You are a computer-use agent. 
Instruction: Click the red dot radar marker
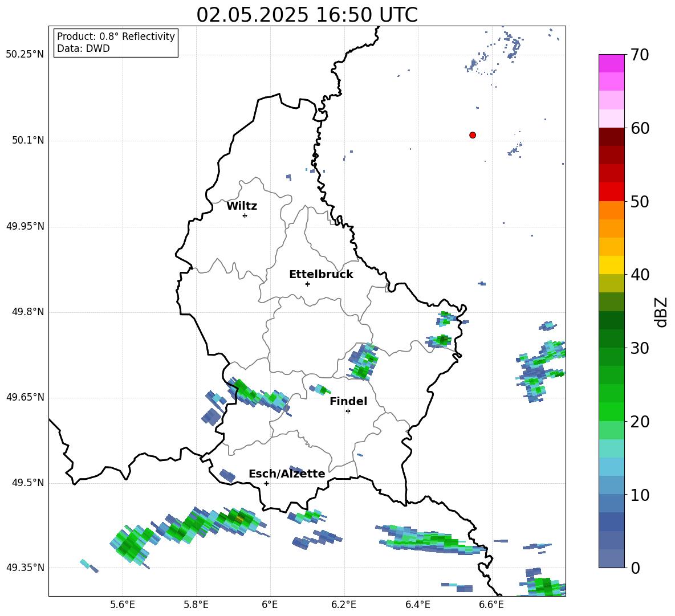click(472, 135)
